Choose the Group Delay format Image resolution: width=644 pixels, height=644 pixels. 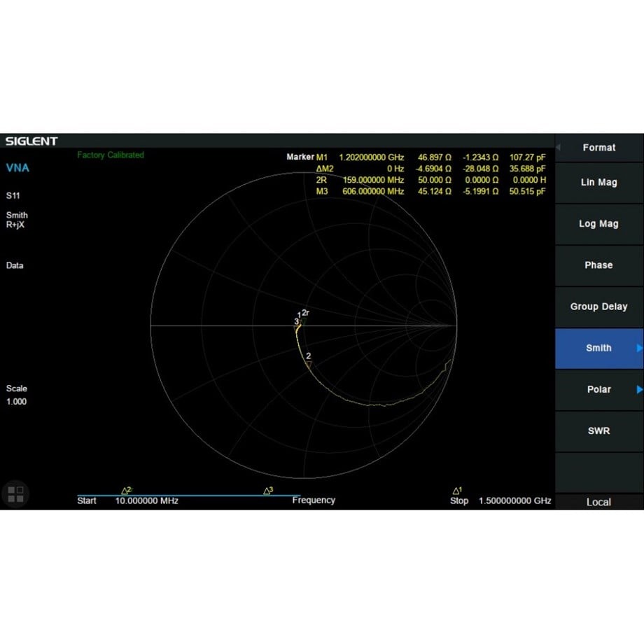point(598,307)
